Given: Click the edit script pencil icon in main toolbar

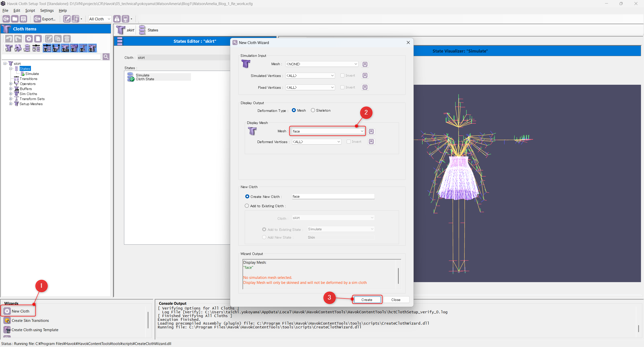Looking at the screenshot, I should [67, 19].
